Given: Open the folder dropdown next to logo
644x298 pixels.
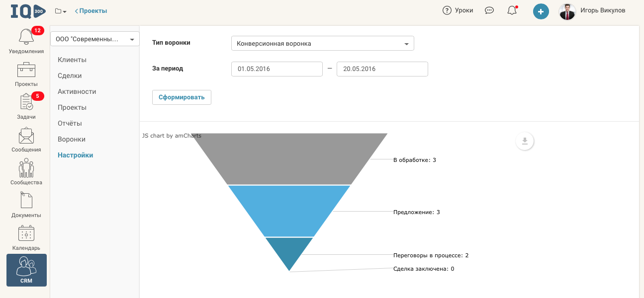Looking at the screenshot, I should [61, 11].
